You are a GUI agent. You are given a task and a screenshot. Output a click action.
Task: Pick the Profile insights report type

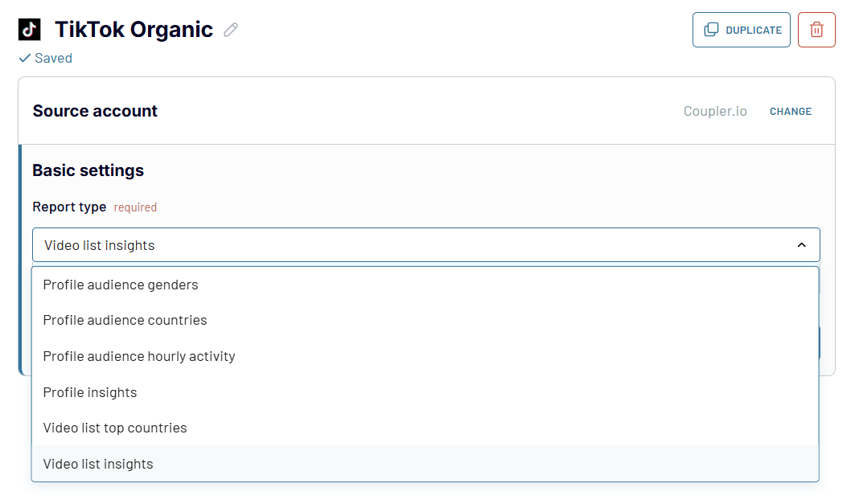point(425,392)
